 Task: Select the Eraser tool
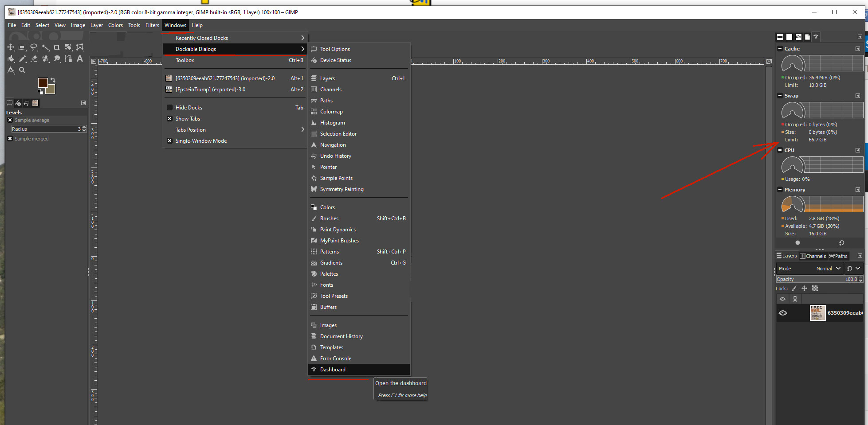pos(34,58)
